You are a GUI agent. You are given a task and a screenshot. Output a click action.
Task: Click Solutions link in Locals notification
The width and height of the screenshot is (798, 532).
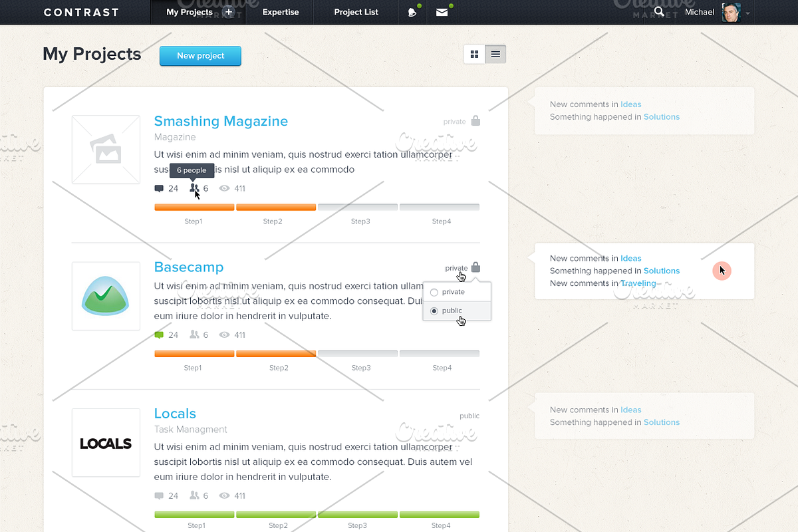[x=662, y=422]
